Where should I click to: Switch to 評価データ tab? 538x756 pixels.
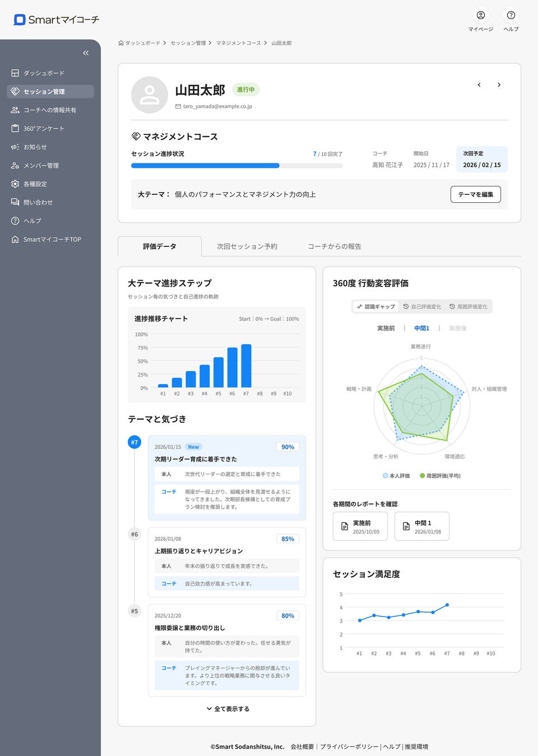pos(160,246)
